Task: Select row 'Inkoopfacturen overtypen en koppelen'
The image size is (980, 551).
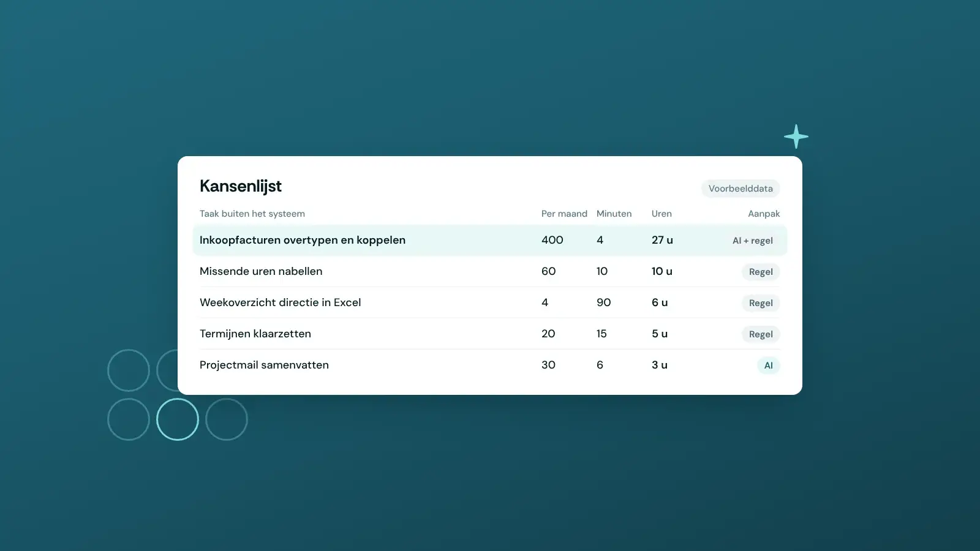Action: coord(490,240)
